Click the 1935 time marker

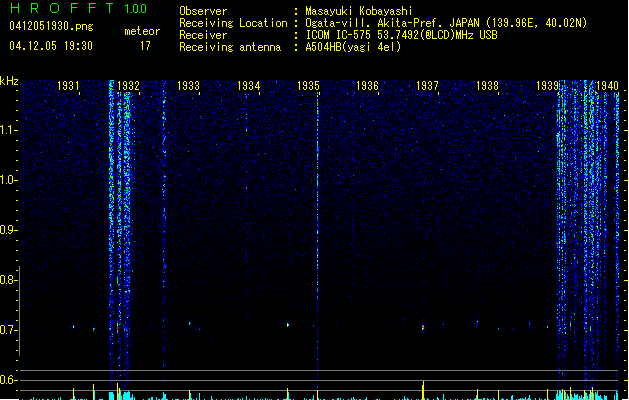click(308, 86)
